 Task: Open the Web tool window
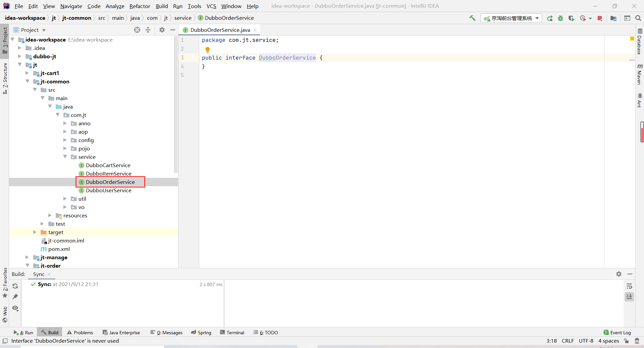5,315
